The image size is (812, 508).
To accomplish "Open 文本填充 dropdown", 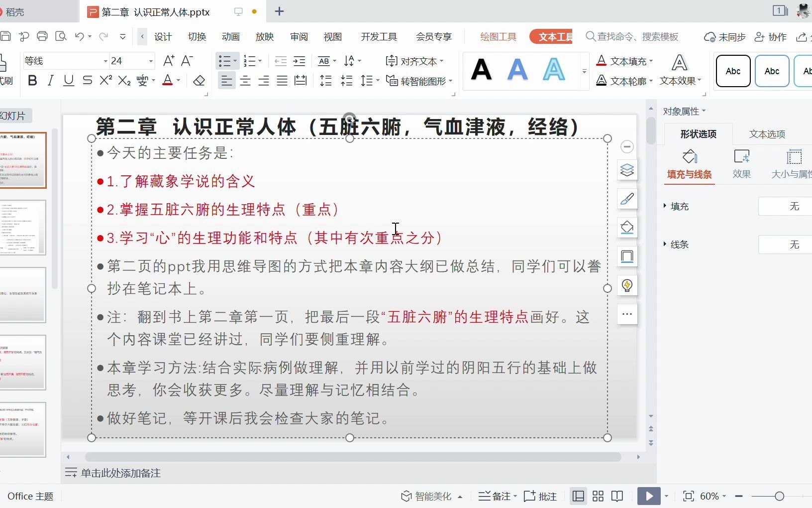I will (651, 61).
